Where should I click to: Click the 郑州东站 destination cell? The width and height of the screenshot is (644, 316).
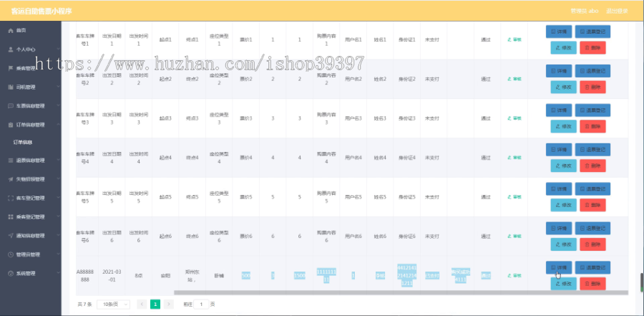[x=192, y=276]
